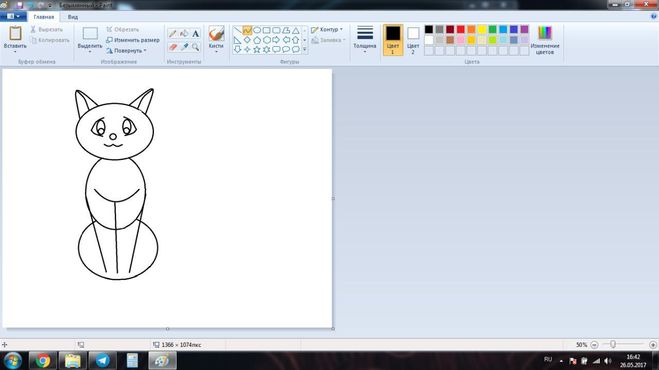Select the Fill with color bucket tool

click(184, 34)
